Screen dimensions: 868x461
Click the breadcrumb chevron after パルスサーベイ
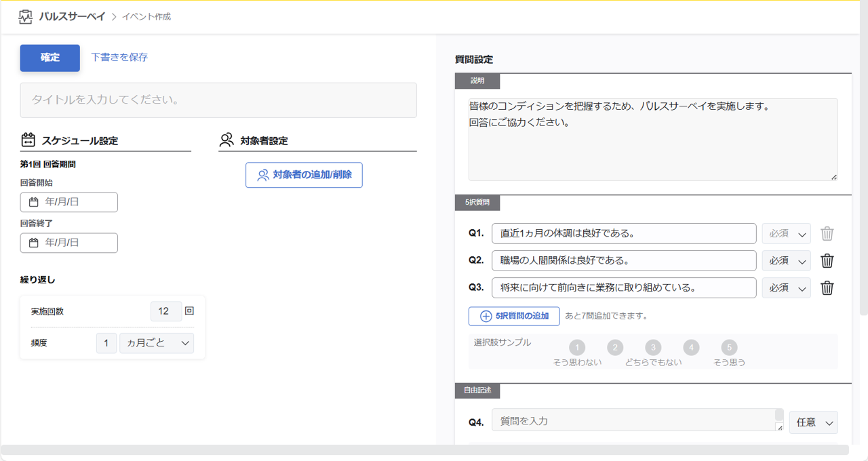pyautogui.click(x=114, y=17)
